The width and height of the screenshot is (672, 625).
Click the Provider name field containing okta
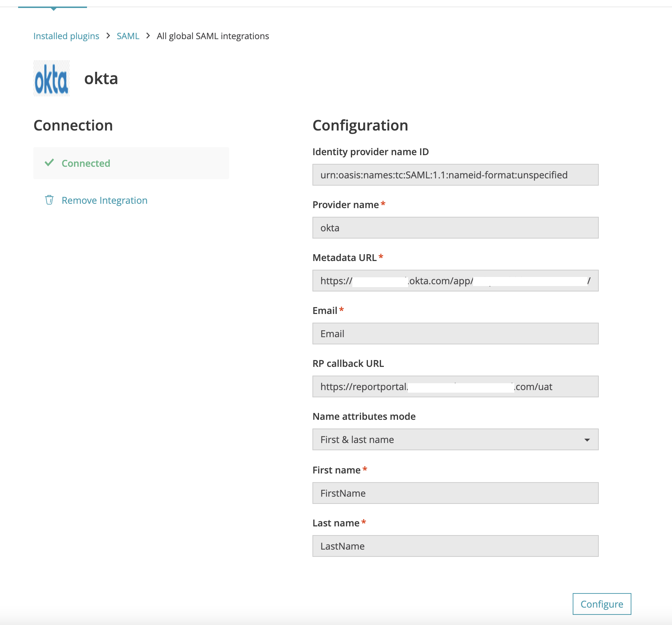tap(455, 228)
